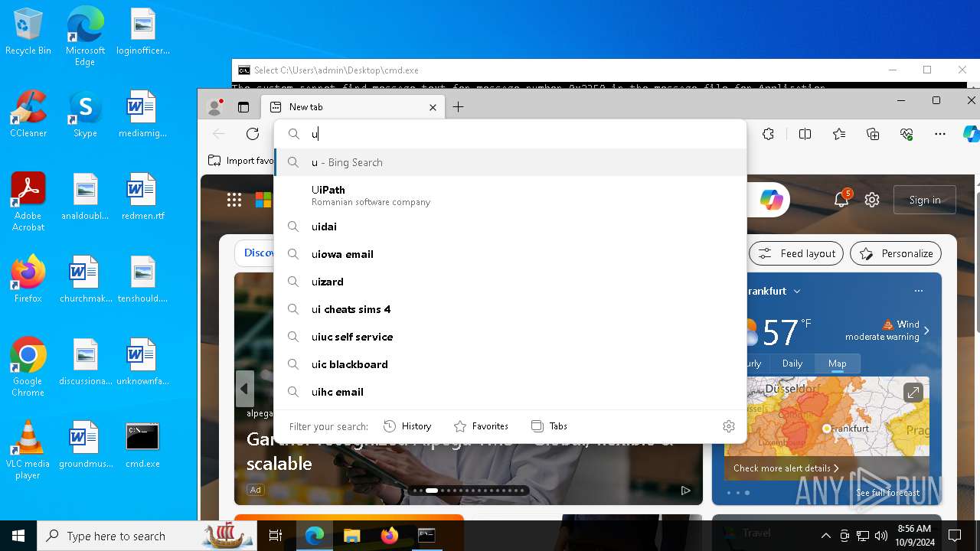Select the 'ui cheats sims 4' suggestion
The image size is (980, 551).
(510, 309)
